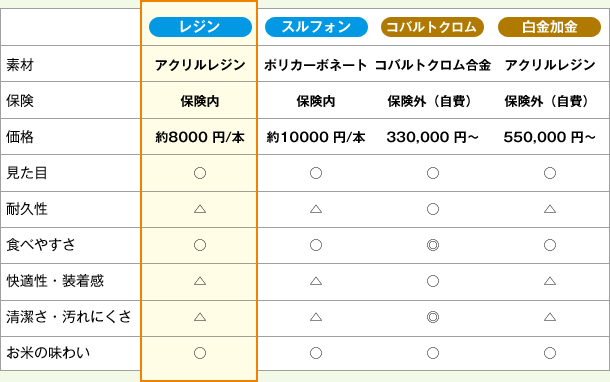Click the 白金加金 triangle in 快適性・装着感 row
610x382 pixels.
pyautogui.click(x=550, y=281)
